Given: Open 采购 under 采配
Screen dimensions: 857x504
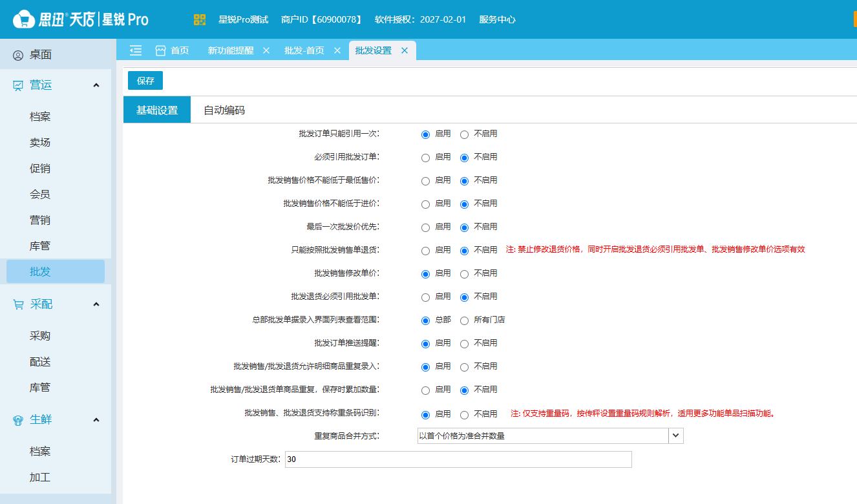Looking at the screenshot, I should coord(40,336).
